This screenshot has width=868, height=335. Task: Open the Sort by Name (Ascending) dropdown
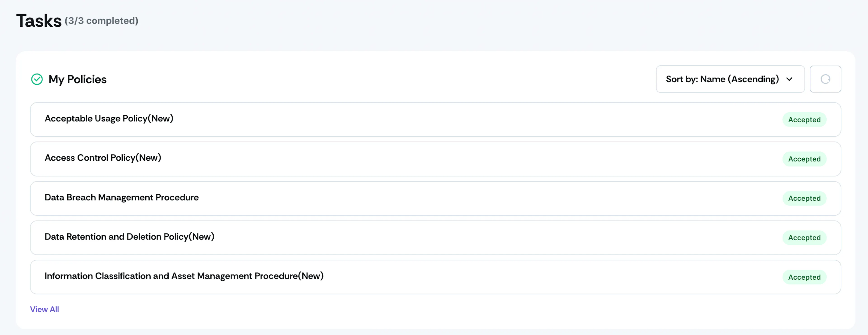click(730, 79)
